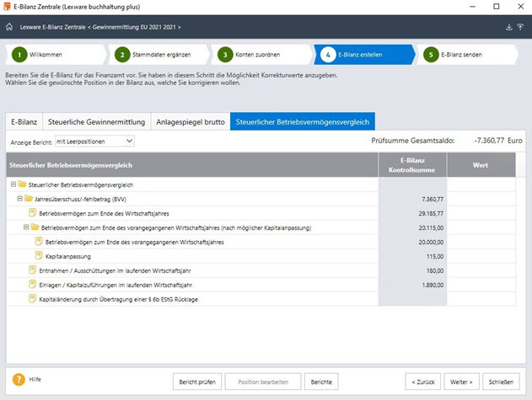
Task: Click the Wert column header
Action: (x=481, y=165)
